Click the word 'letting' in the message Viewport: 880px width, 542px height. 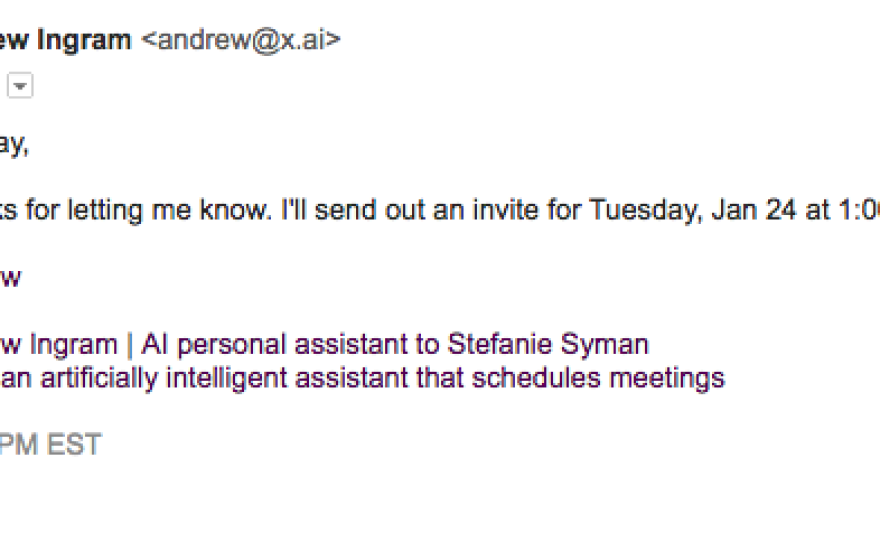coord(104,210)
